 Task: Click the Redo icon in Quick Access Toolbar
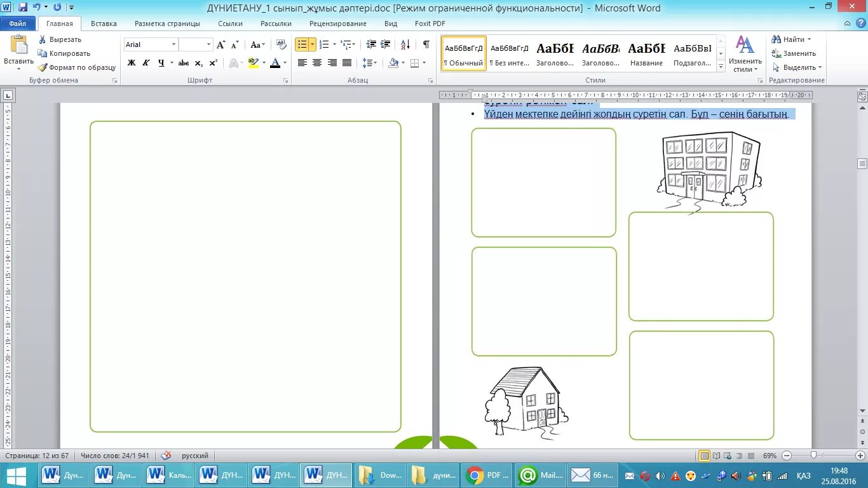coord(57,8)
